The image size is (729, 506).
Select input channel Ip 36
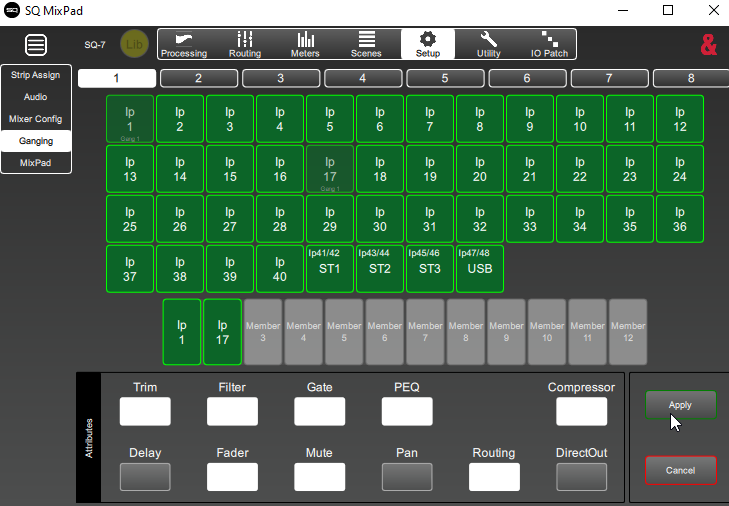pyautogui.click(x=680, y=219)
